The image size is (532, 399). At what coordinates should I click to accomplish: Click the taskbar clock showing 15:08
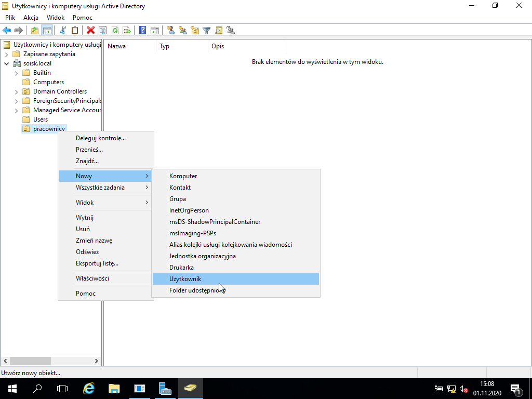(487, 389)
